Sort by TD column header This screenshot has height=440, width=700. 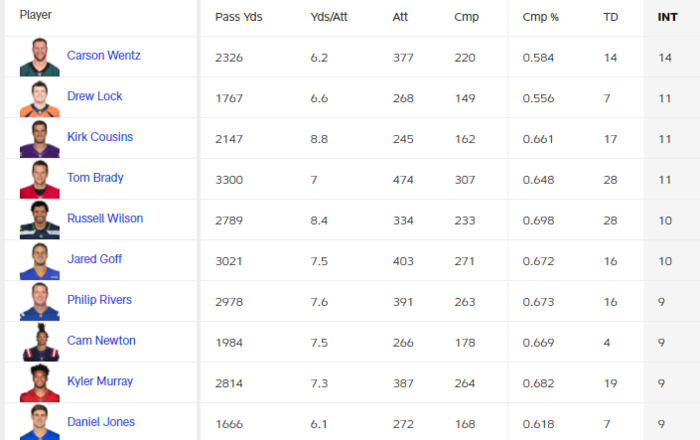point(610,17)
